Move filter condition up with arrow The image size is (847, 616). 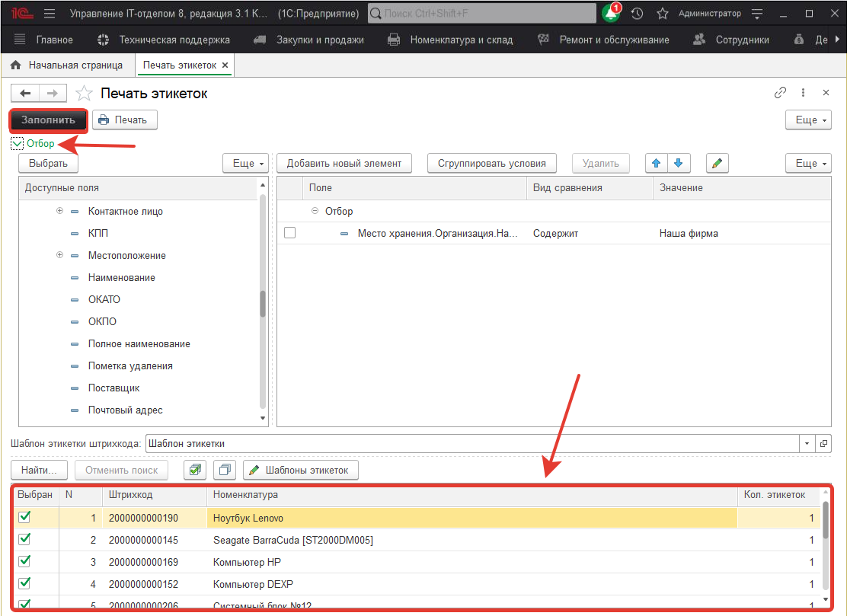[x=656, y=163]
